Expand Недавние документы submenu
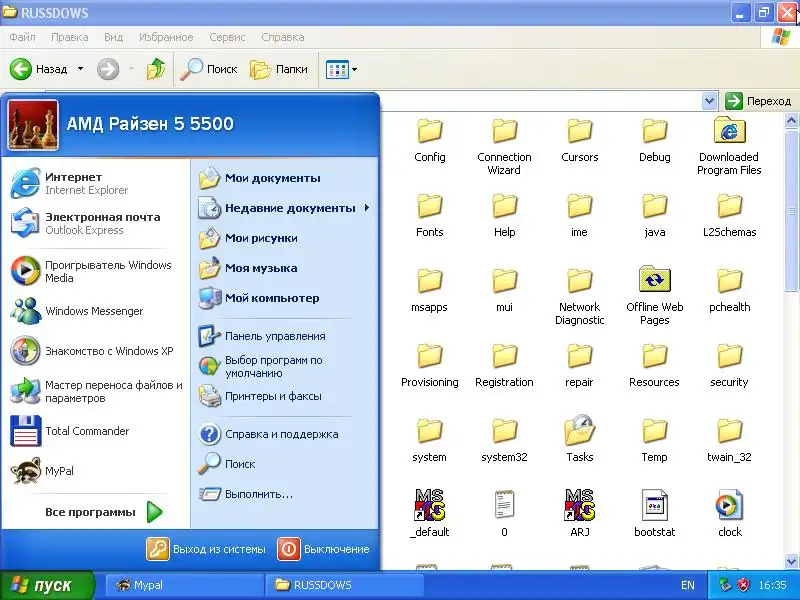The image size is (800, 600). pyautogui.click(x=285, y=208)
